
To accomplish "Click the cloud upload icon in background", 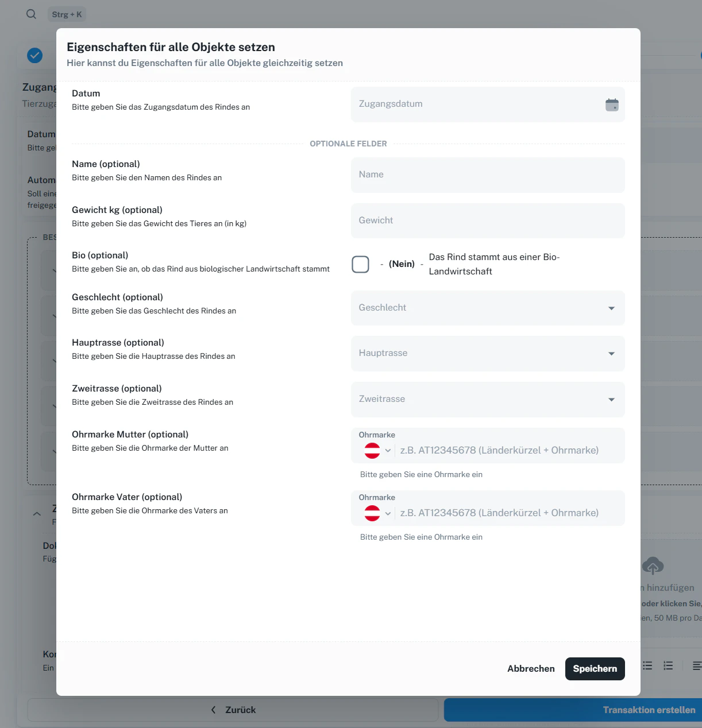I will click(x=653, y=566).
